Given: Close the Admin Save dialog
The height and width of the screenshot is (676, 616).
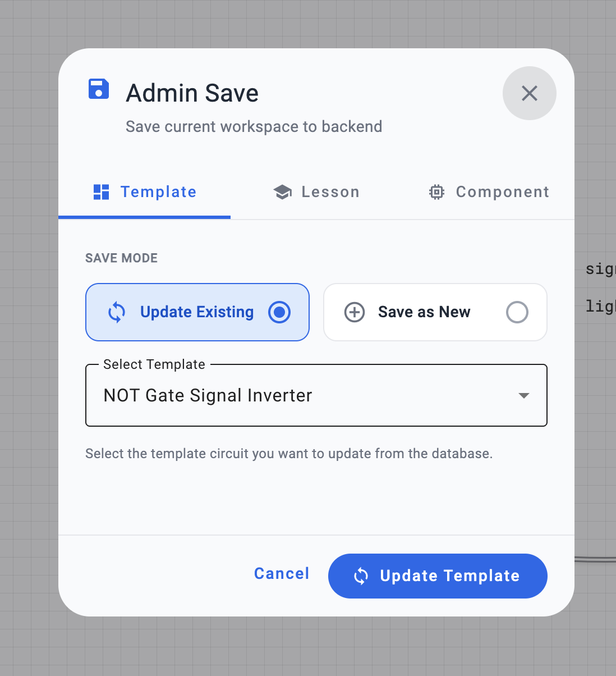Looking at the screenshot, I should coord(529,93).
